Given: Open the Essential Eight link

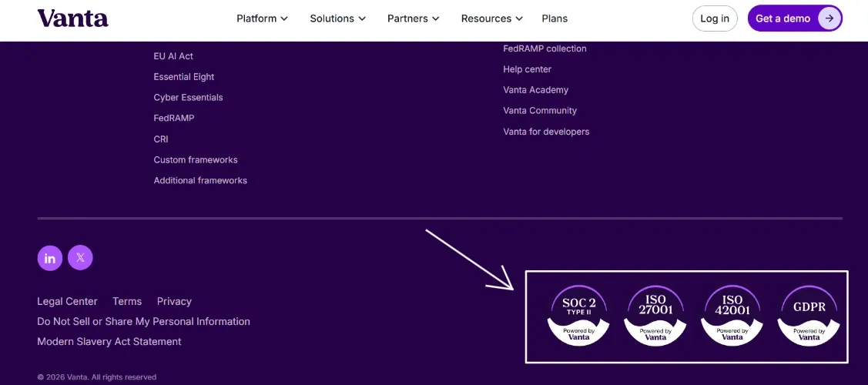Looking at the screenshot, I should [x=184, y=77].
